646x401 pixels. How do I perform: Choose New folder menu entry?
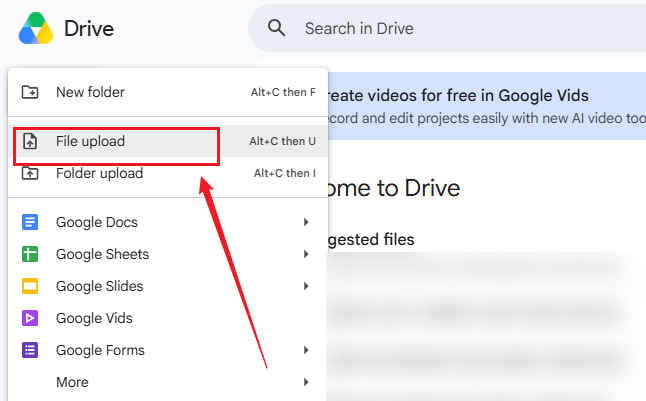(168, 92)
